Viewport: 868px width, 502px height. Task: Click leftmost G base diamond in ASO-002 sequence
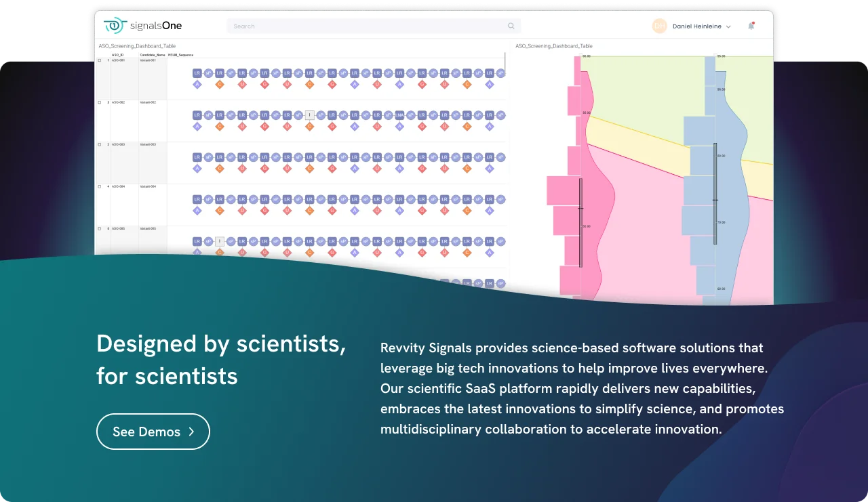pyautogui.click(x=264, y=127)
